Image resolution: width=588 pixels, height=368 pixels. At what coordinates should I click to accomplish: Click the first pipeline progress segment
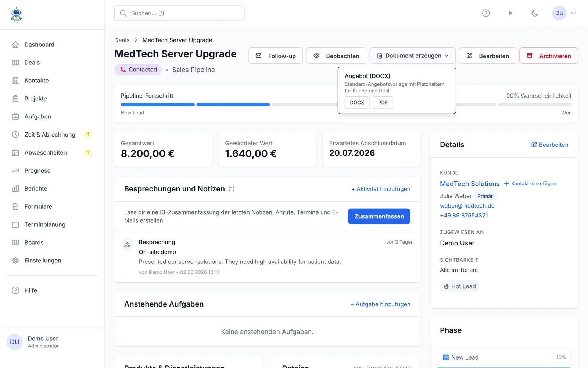(158, 105)
